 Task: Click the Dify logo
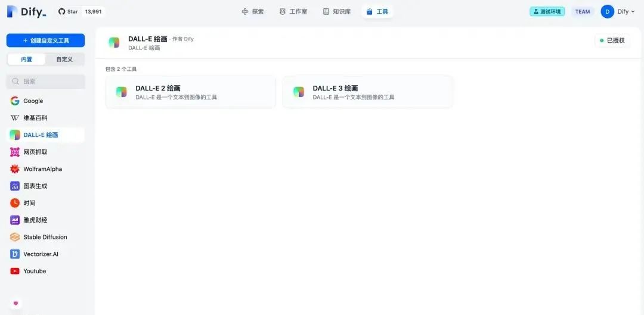[x=26, y=11]
